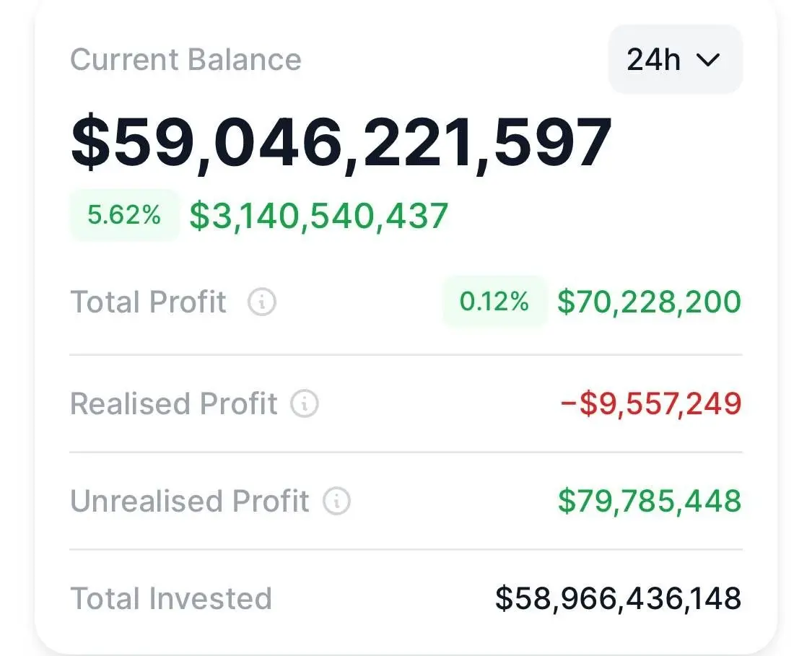Click the Realised Profit label
The width and height of the screenshot is (812, 656).
pos(173,404)
